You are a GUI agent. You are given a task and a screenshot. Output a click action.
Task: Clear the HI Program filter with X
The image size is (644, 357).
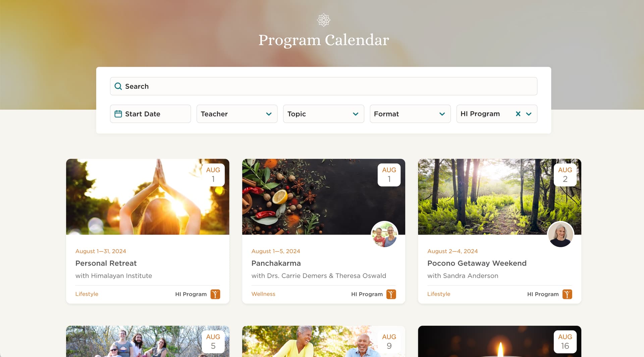(518, 114)
